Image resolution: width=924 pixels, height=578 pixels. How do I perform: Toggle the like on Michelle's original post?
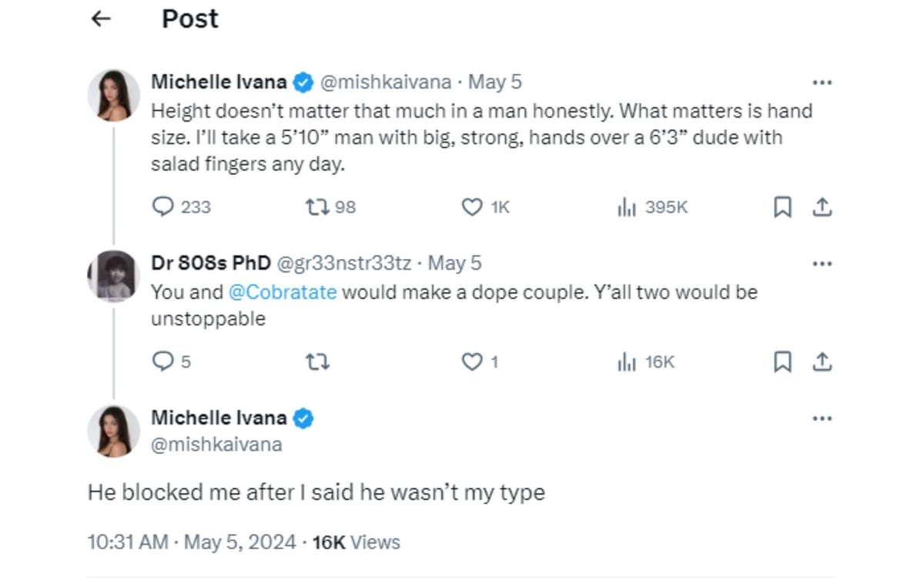(471, 207)
